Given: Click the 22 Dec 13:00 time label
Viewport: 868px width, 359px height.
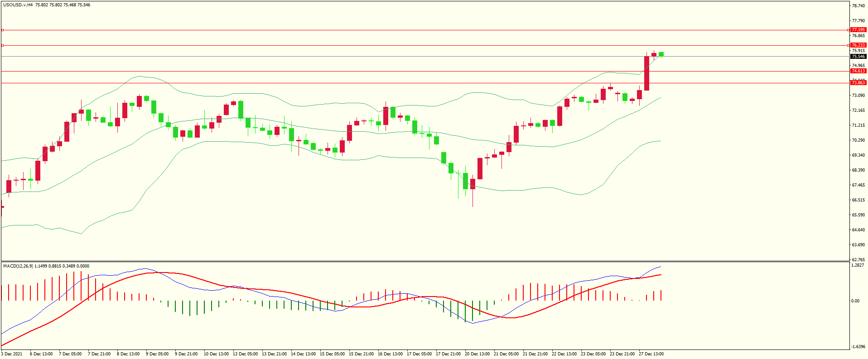Looking at the screenshot, I should click(x=564, y=354).
